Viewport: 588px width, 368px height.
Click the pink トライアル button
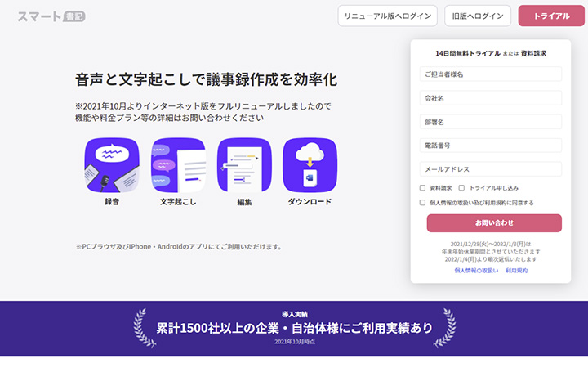click(551, 16)
